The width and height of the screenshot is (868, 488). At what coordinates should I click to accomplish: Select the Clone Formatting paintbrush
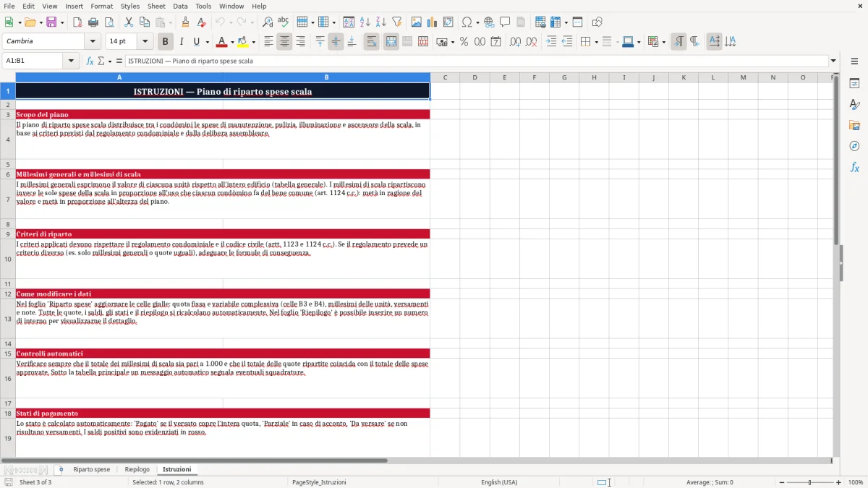pyautogui.click(x=185, y=22)
